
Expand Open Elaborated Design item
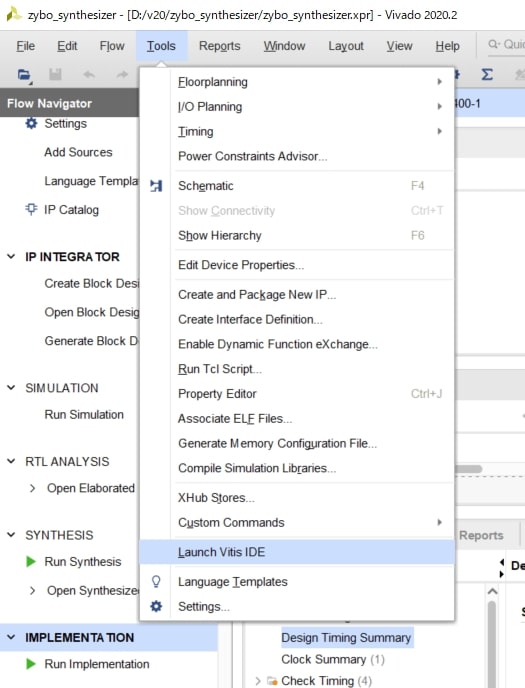pyautogui.click(x=32, y=488)
